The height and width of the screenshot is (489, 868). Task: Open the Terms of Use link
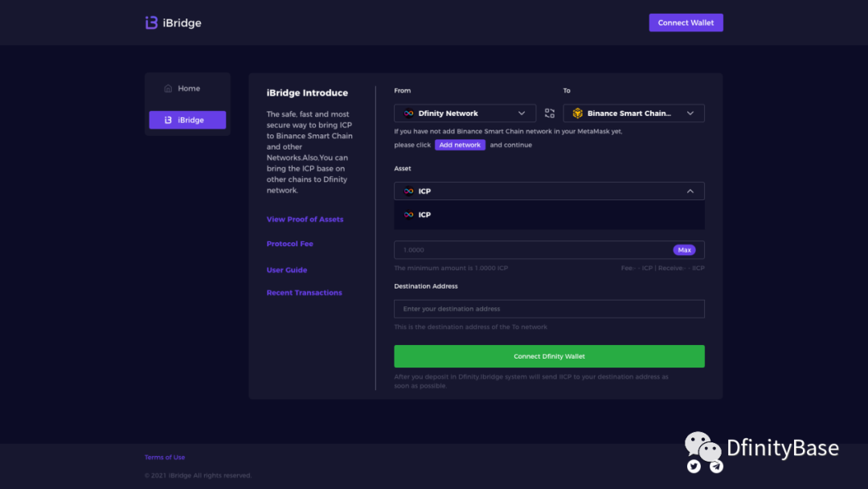coord(165,458)
